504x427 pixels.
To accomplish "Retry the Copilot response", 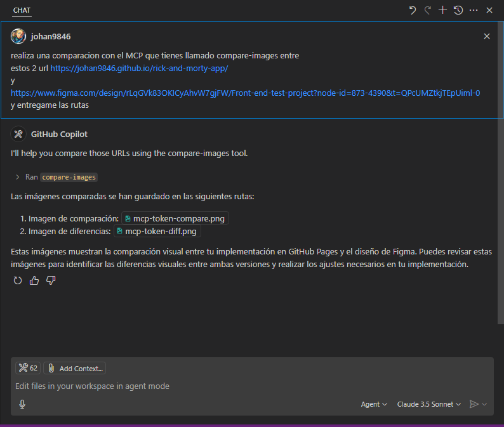I will pos(18,280).
